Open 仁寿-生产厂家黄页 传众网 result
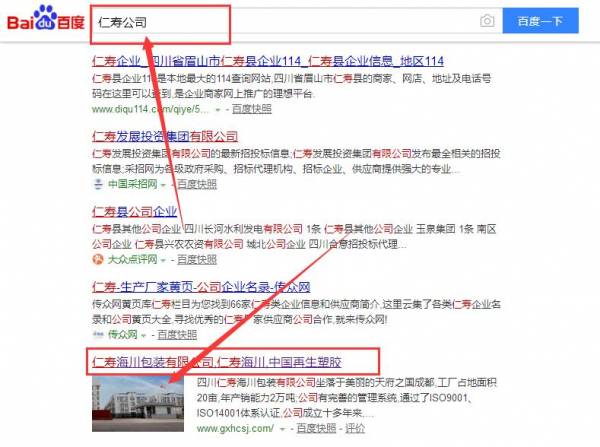 (201, 287)
